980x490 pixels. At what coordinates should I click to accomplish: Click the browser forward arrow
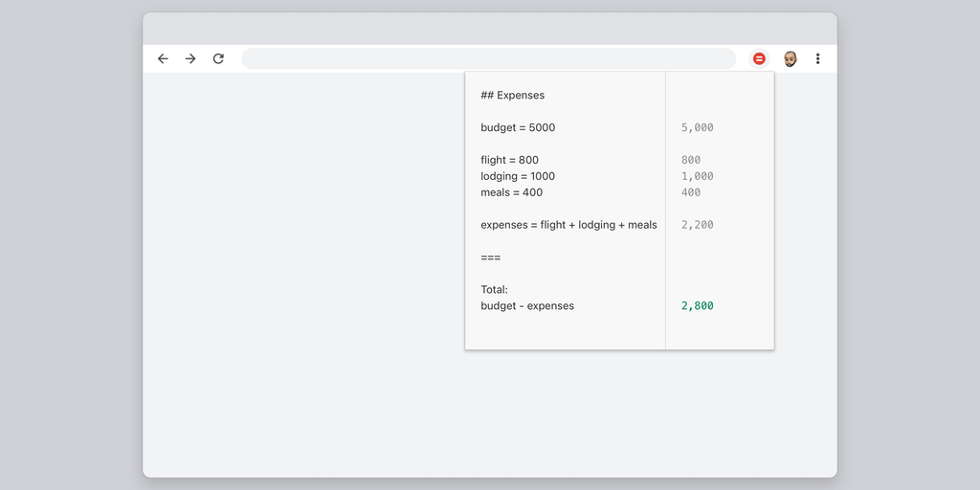(190, 58)
